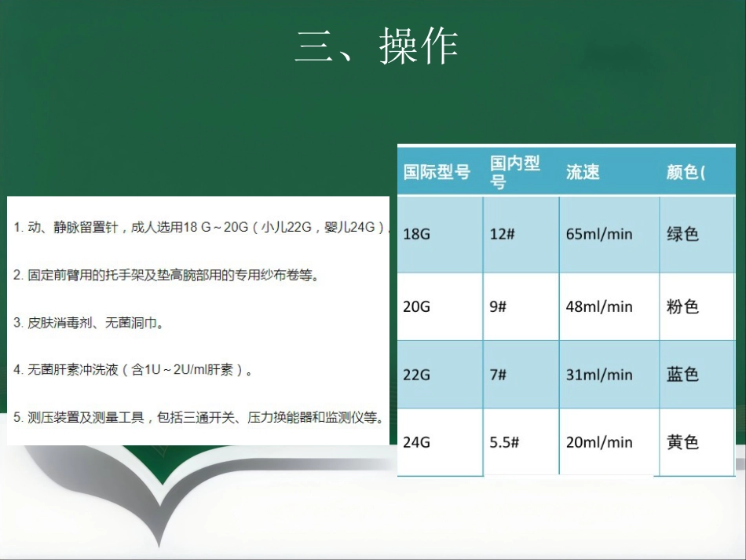This screenshot has height=560, width=746.
Task: Select the 65ml/min cell
Action: 609,234
